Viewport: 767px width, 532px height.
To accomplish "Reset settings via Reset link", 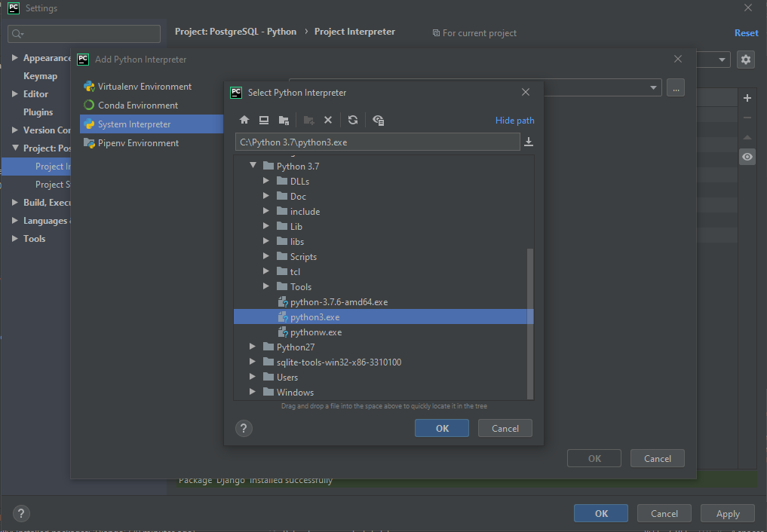I will (x=746, y=33).
